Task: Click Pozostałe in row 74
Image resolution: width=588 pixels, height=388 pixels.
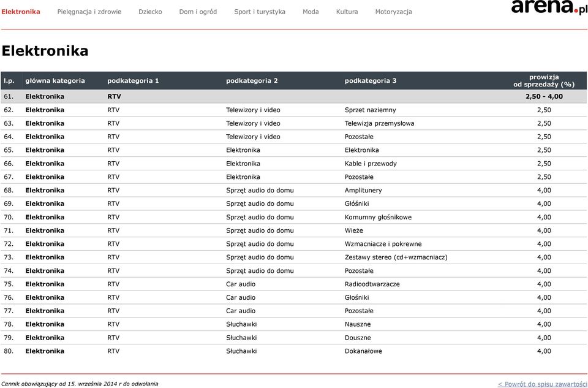Action: click(x=359, y=270)
